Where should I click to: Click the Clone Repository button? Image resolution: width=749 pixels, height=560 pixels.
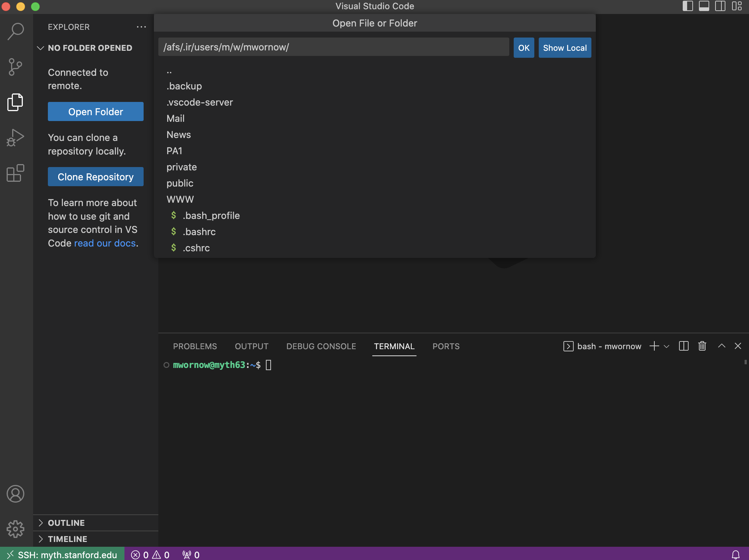pos(96,177)
